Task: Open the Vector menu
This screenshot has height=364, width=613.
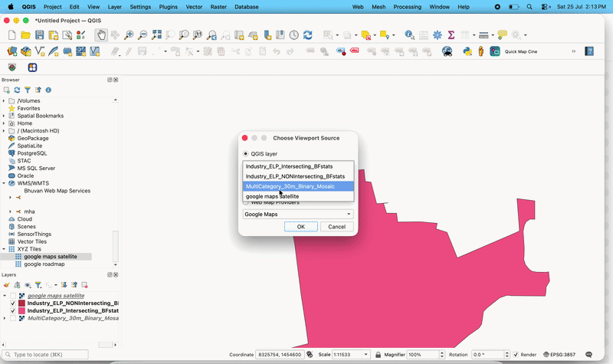Action: tap(194, 7)
